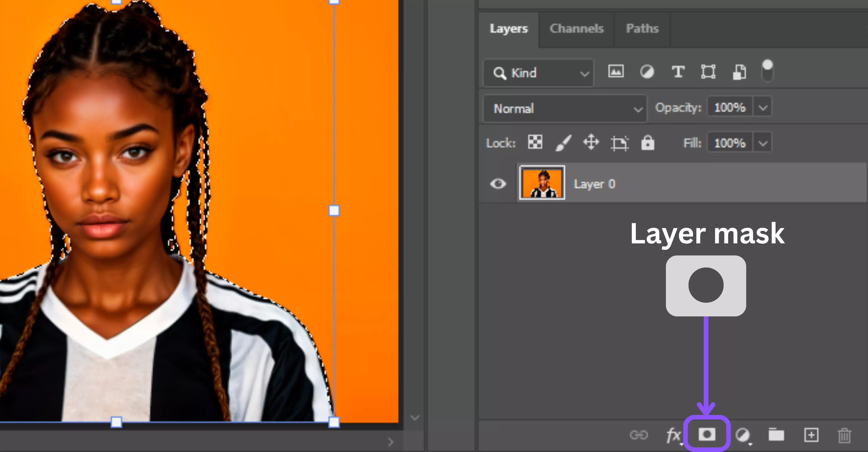Create a new group folder
The width and height of the screenshot is (868, 452).
(x=776, y=434)
